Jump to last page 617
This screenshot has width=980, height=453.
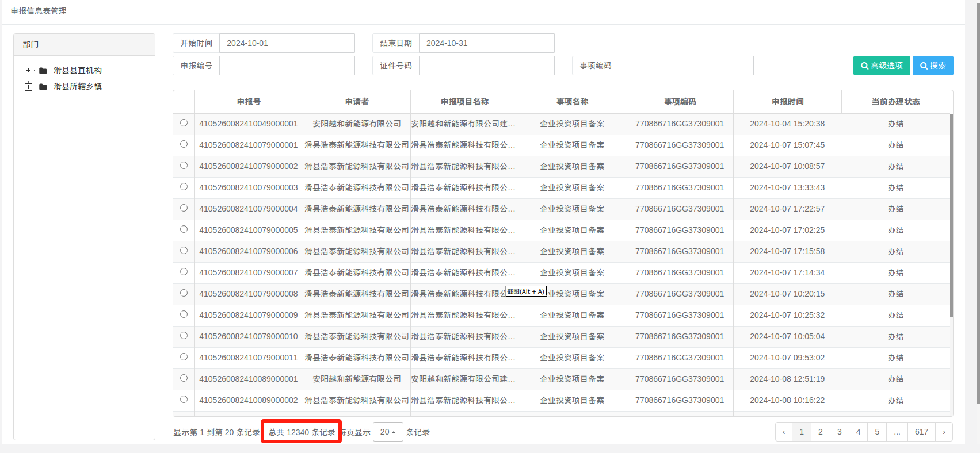coord(921,432)
